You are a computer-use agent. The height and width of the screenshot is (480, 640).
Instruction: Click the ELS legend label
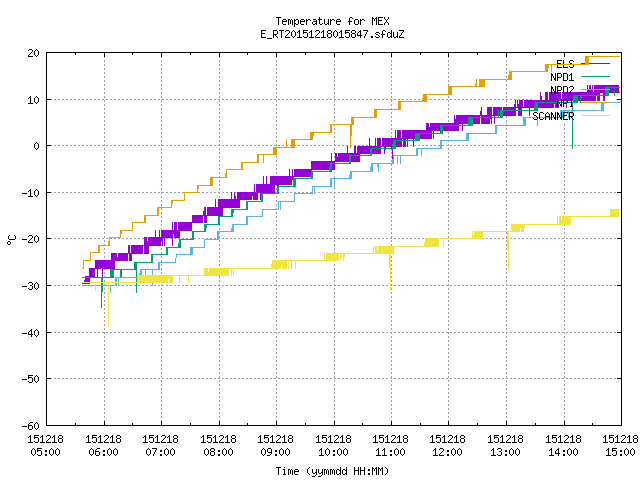point(565,64)
